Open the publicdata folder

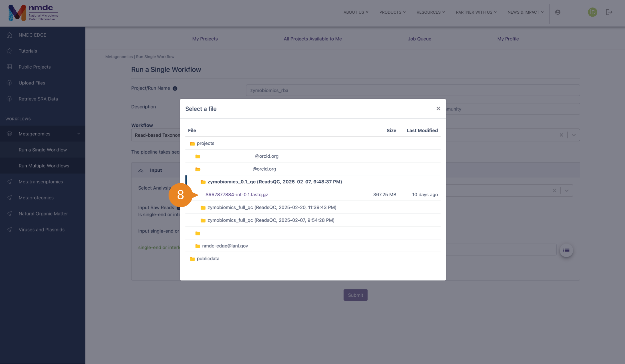pyautogui.click(x=205, y=259)
